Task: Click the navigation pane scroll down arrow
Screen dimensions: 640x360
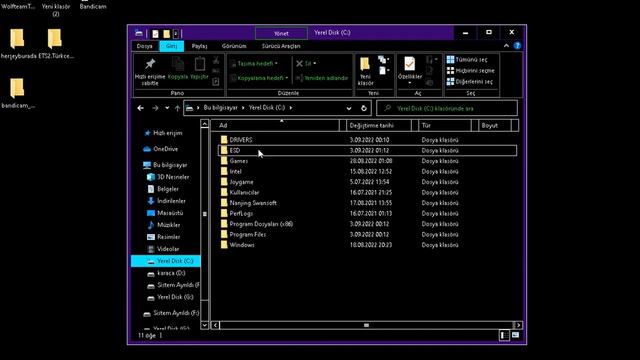Action: coord(204,325)
